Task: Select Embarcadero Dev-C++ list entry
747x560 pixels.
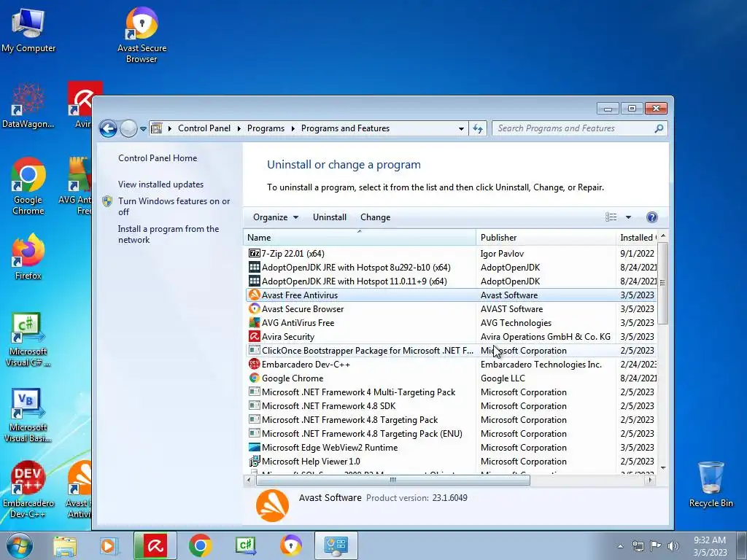Action: click(451, 365)
